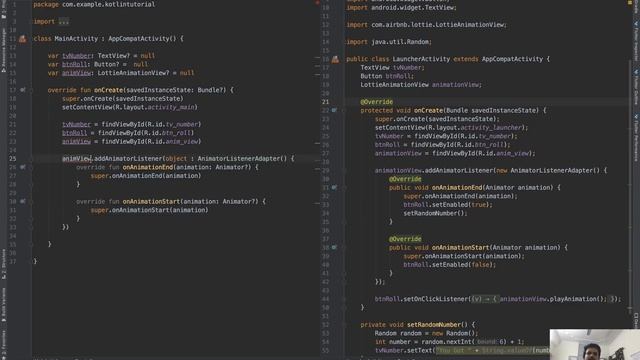640x360 pixels.
Task: Expand the folded (v) -> { lambda in setOnClickListener
Action: pyautogui.click(x=485, y=299)
